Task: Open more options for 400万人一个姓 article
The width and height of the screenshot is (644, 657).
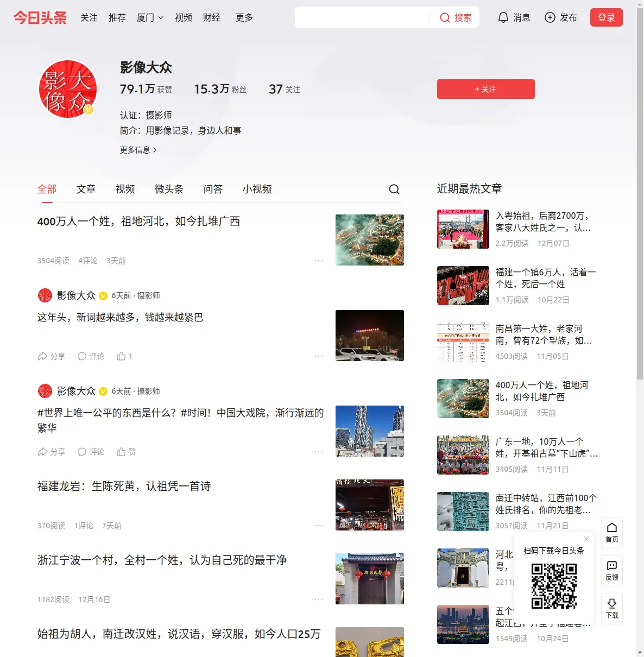Action: point(319,261)
